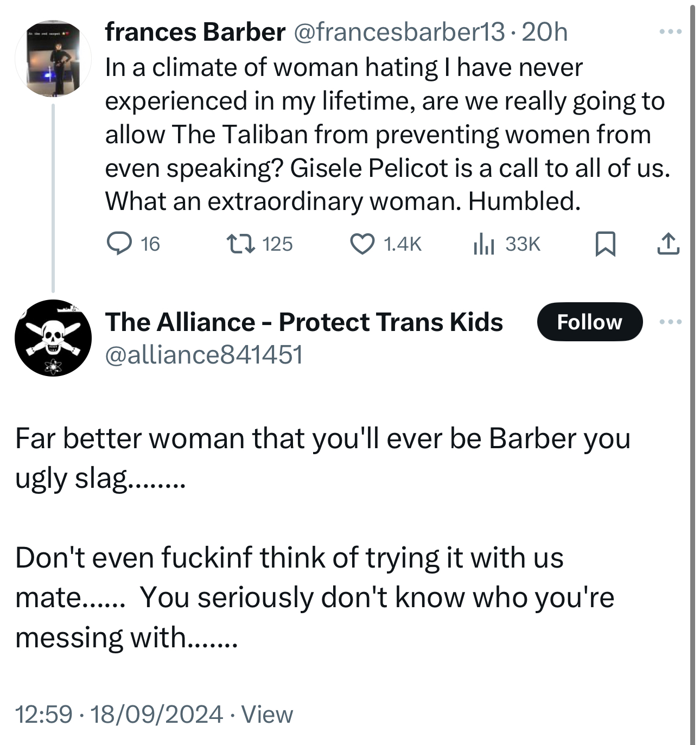Screen dimensions: 700x745
Task: Bookmark Frances Barber's tweet
Action: (605, 244)
